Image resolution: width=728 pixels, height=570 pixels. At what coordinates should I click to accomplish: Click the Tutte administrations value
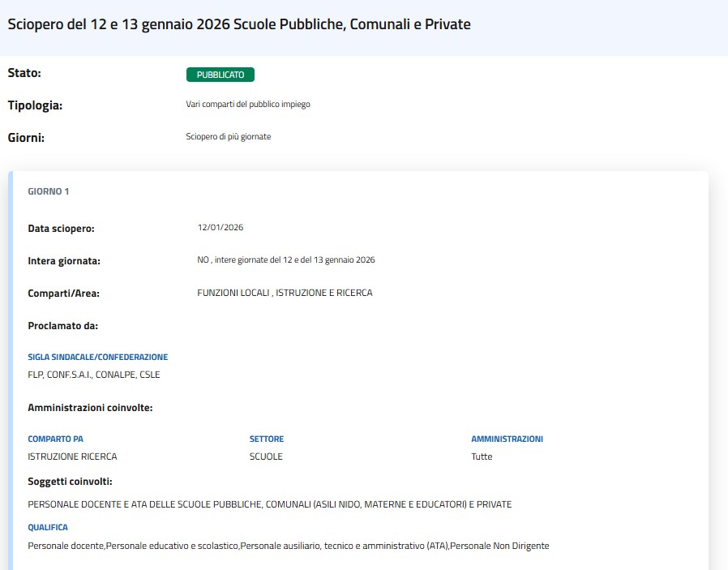point(482,456)
